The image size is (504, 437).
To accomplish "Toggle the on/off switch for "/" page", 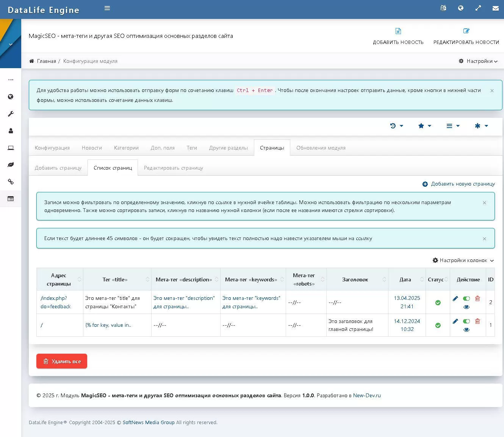I will pos(466,321).
